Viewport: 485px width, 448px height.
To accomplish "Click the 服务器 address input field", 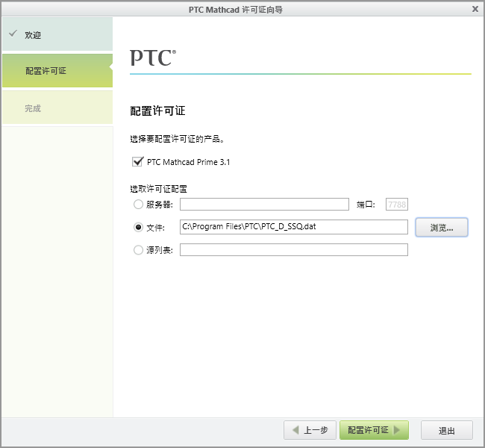I will point(264,205).
